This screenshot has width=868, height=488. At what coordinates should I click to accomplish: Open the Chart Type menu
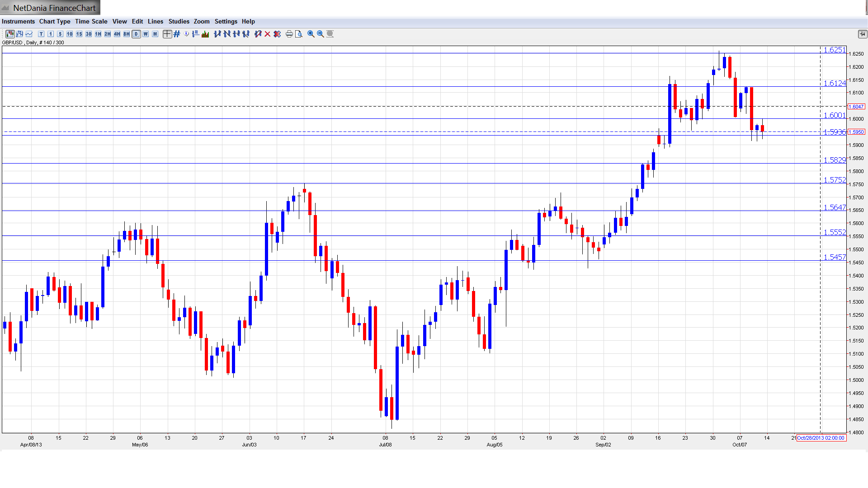[55, 21]
